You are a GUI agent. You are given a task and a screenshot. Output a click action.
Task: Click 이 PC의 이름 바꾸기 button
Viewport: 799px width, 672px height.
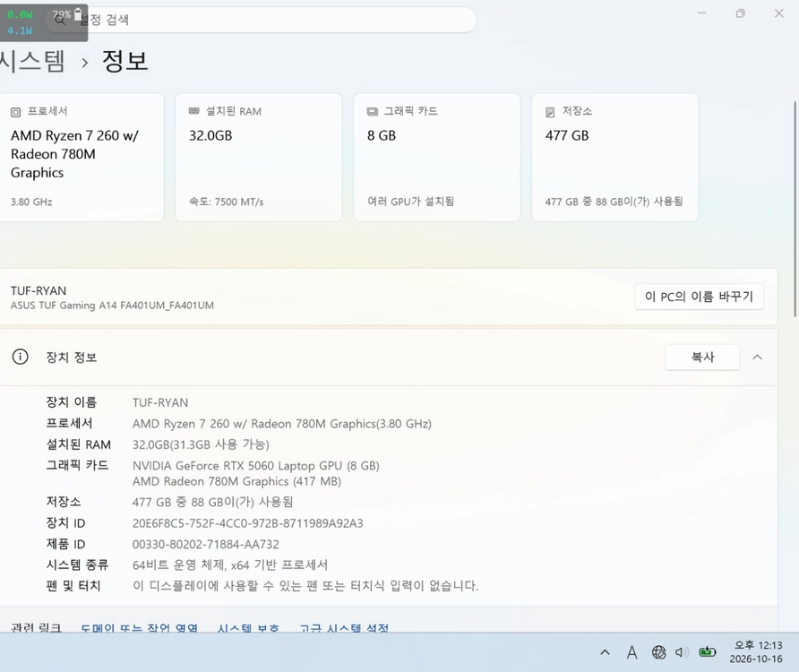point(699,297)
